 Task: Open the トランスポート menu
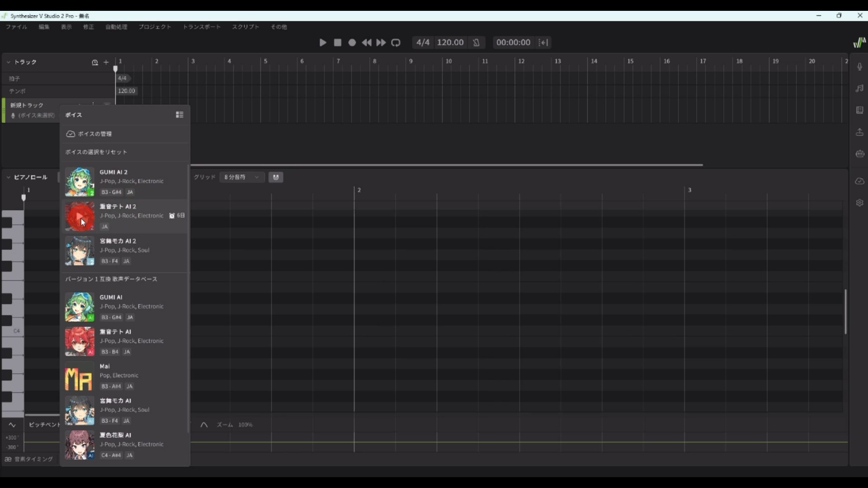(x=202, y=27)
